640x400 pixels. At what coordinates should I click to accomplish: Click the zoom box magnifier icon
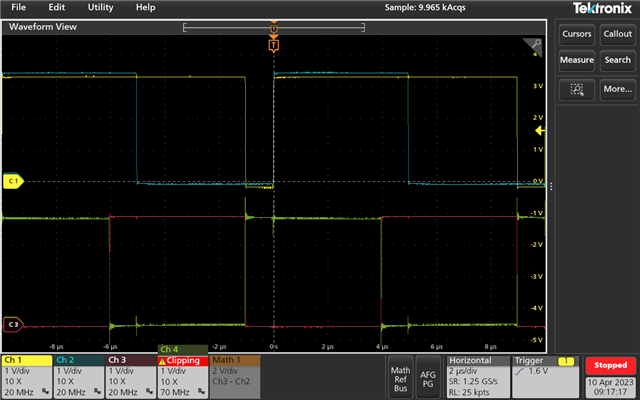pyautogui.click(x=576, y=89)
